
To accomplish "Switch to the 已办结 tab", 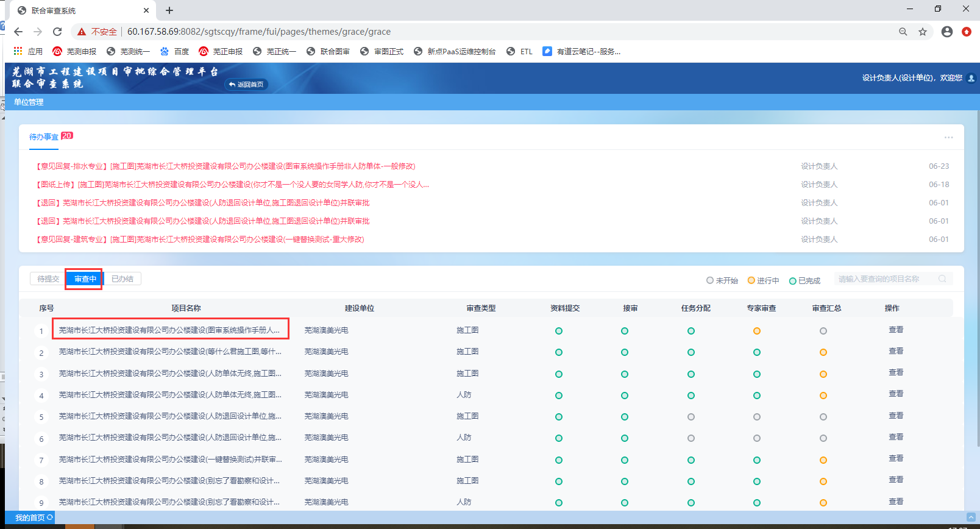I will pos(122,279).
